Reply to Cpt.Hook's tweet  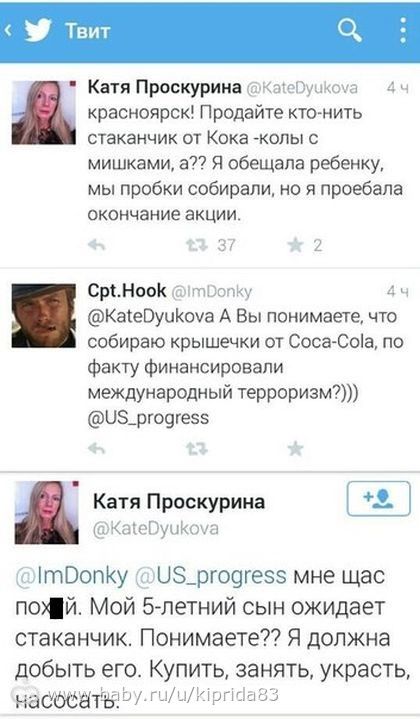(x=97, y=448)
